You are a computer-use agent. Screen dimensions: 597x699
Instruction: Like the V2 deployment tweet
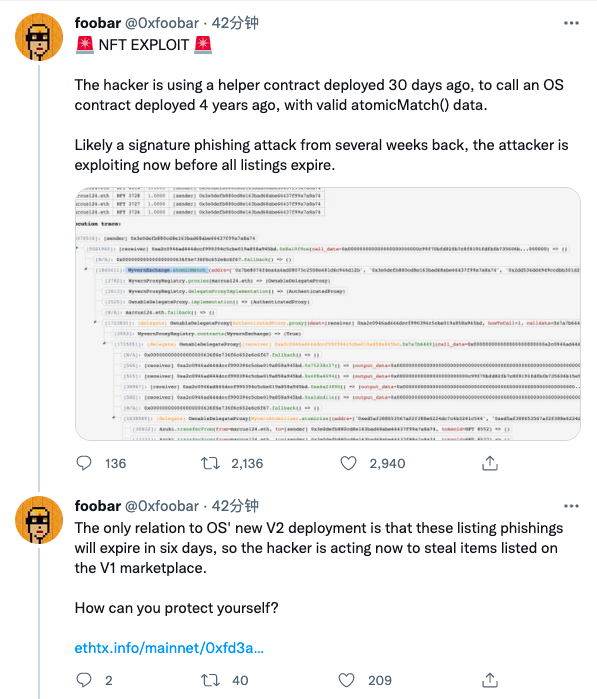click(347, 680)
